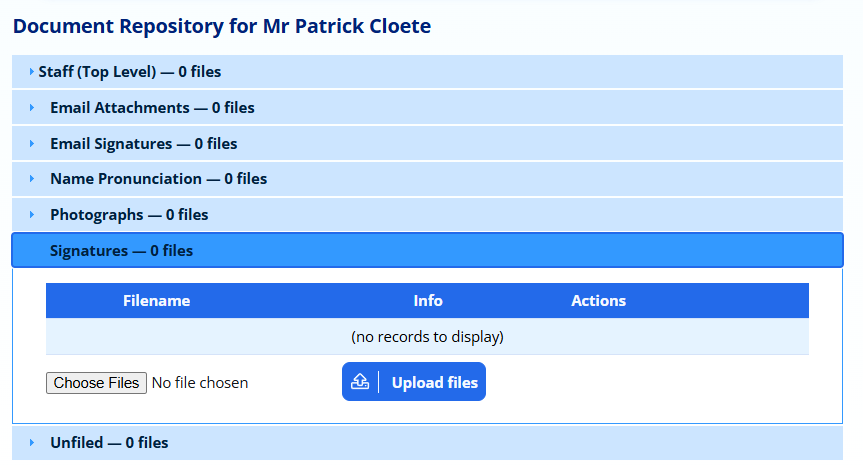Collapse the Signatures section header
The width and height of the screenshot is (863, 466).
point(121,251)
